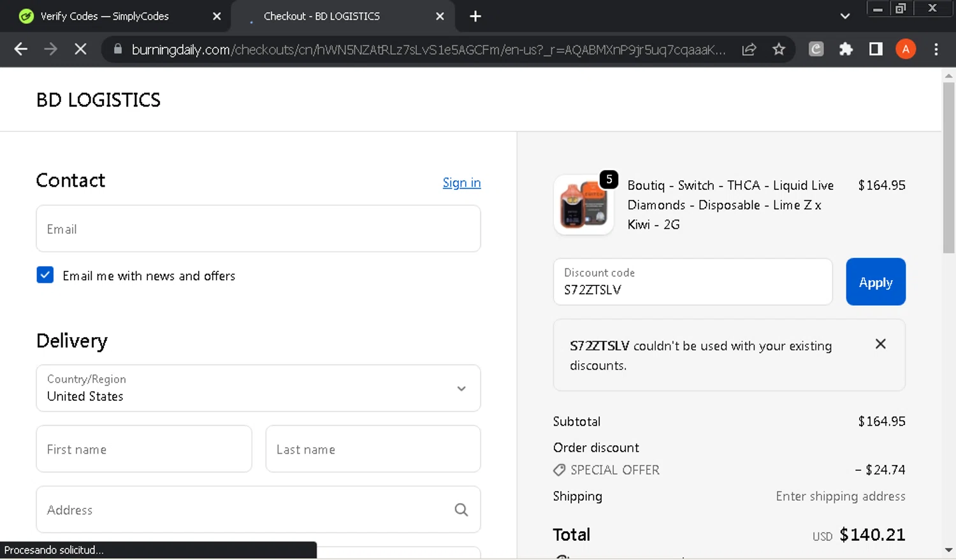
Task: Stop loading the page
Action: [80, 49]
